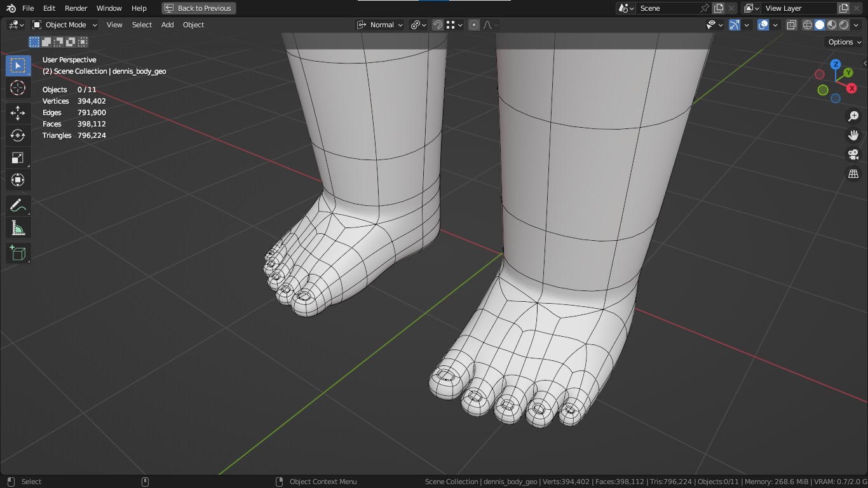The height and width of the screenshot is (488, 868).
Task: Switch to material preview shading
Action: [832, 25]
